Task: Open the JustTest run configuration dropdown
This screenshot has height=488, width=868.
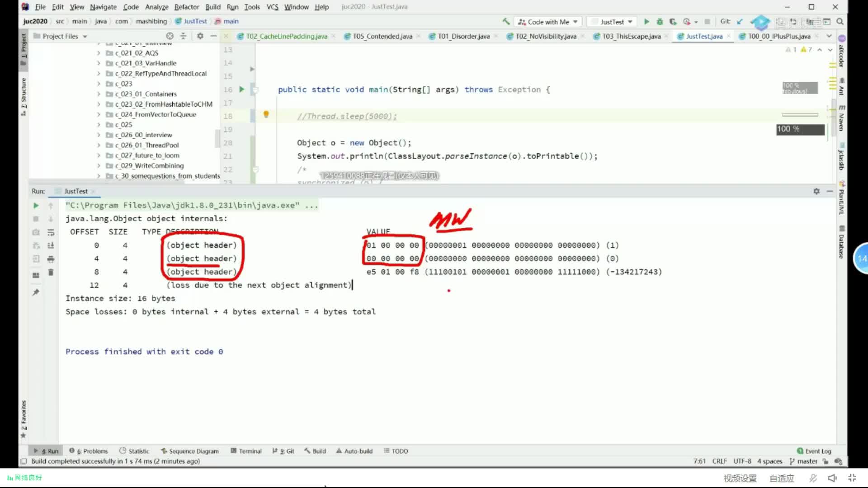Action: tap(612, 22)
